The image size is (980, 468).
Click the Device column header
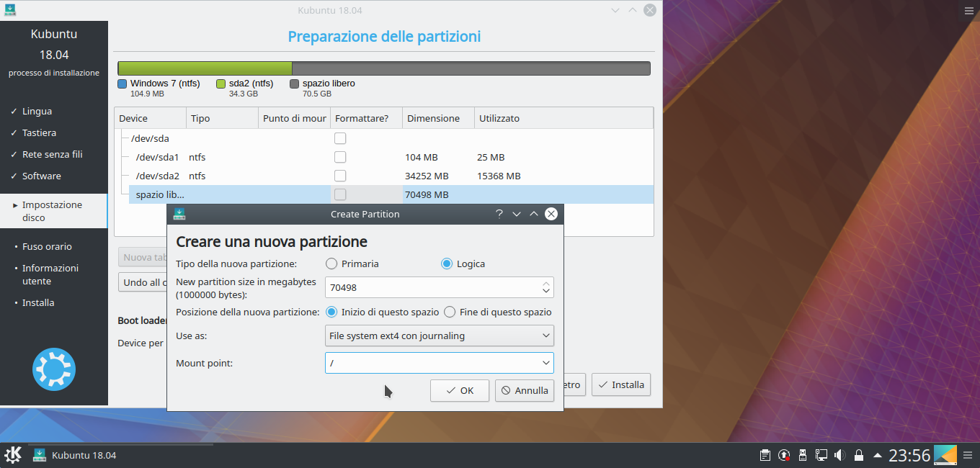[150, 118]
